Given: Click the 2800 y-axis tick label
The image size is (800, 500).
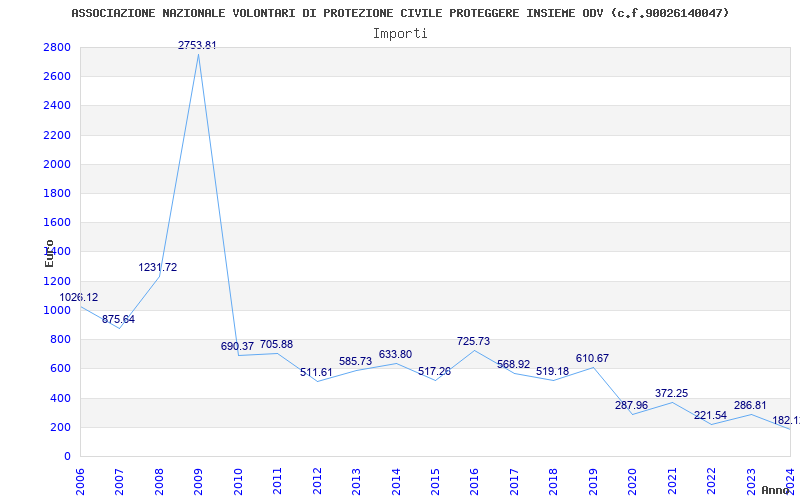Looking at the screenshot, I should tap(57, 47).
